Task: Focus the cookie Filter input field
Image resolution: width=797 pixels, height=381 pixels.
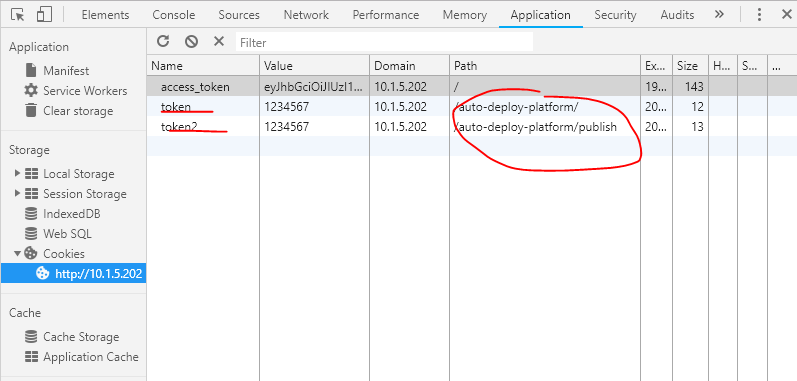Action: (384, 42)
